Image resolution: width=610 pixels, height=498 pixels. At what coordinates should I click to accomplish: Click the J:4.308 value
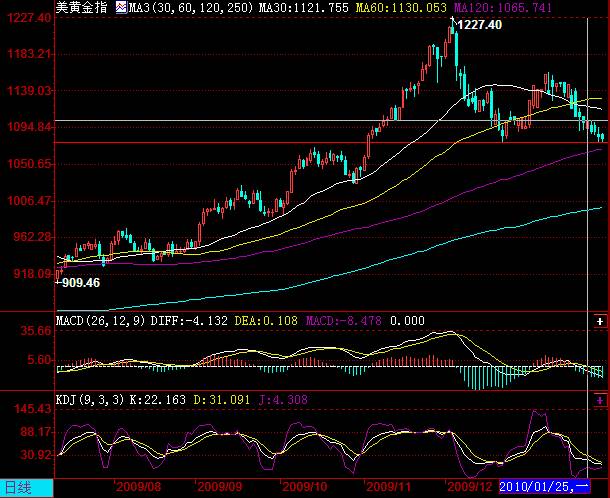[283, 400]
